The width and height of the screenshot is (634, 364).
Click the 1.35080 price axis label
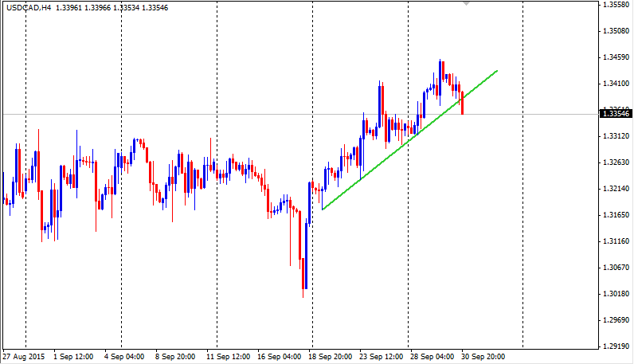616,31
